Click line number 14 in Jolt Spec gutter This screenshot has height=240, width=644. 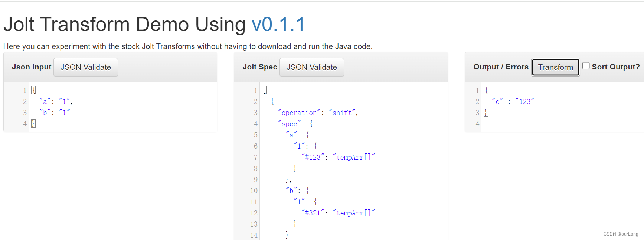click(254, 235)
